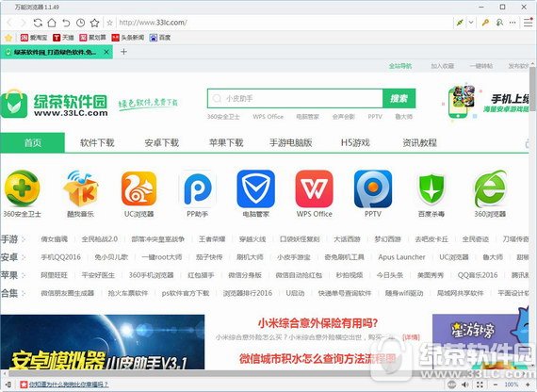Screen dimensions: 537x392
Task: Toggle the status bar sound icon
Action: tap(465, 384)
